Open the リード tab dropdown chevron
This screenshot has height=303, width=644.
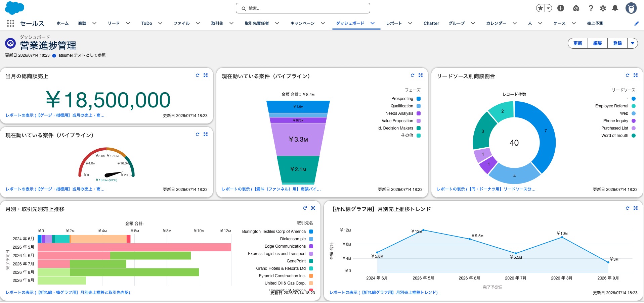(128, 23)
